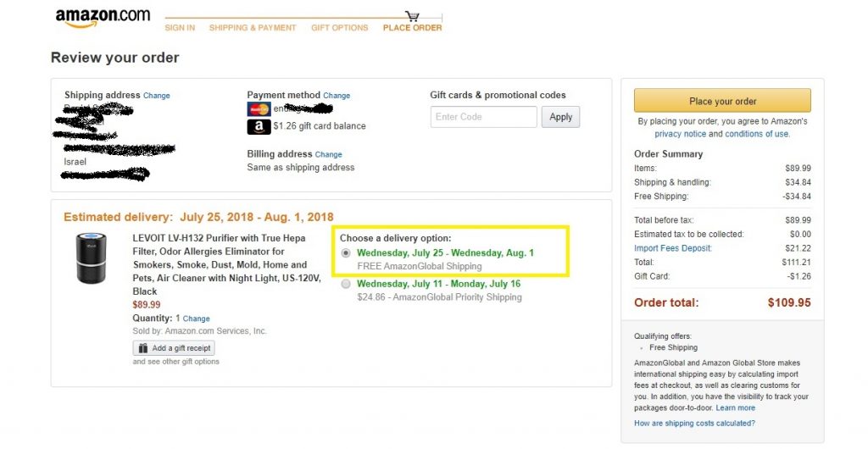
Task: Select AmazonGlobal Priority Shipping radio button
Action: pos(345,285)
